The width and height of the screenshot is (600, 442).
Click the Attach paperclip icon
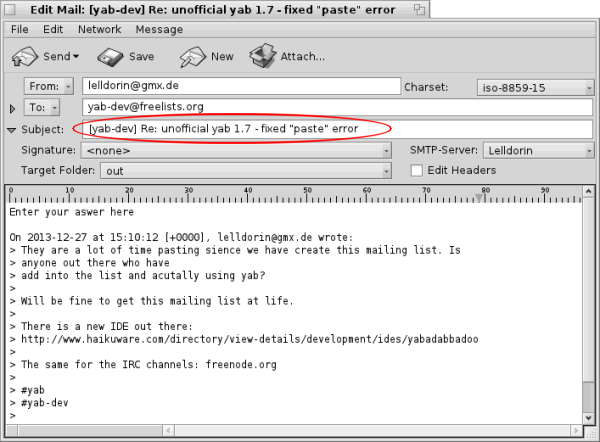263,55
